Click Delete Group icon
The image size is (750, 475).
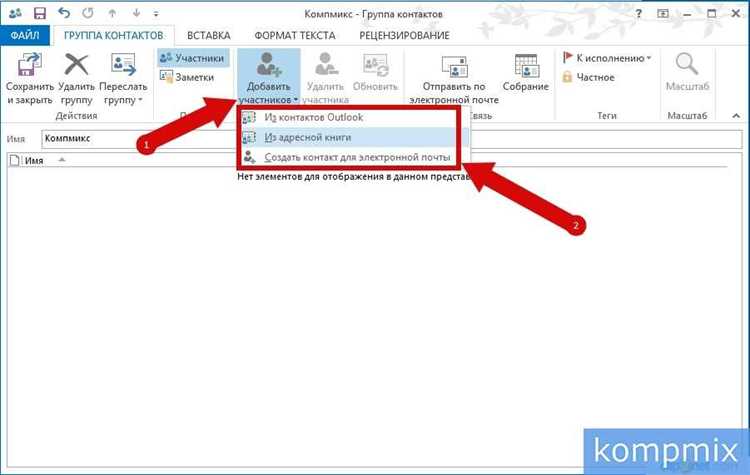(76, 78)
